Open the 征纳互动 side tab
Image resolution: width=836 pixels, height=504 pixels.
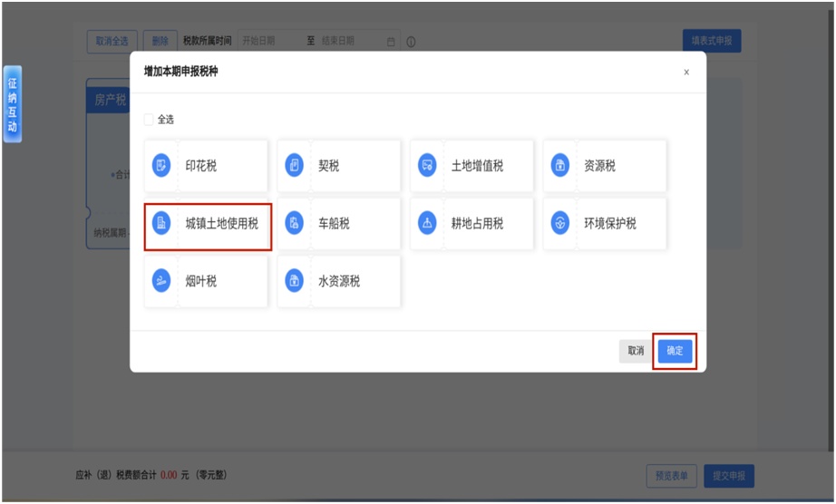pos(12,103)
